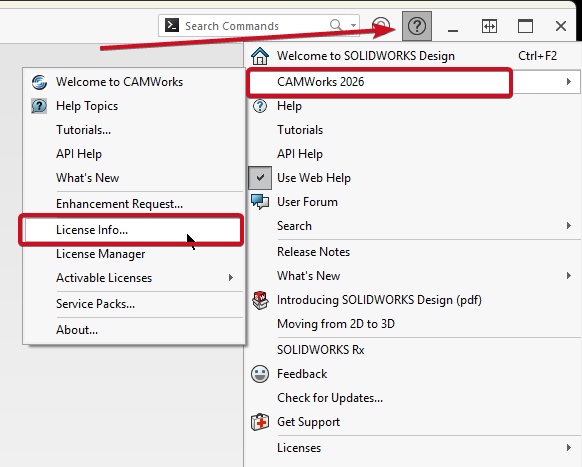
Task: Select Tutorials... in CAMWorks submenu
Action: coord(84,130)
